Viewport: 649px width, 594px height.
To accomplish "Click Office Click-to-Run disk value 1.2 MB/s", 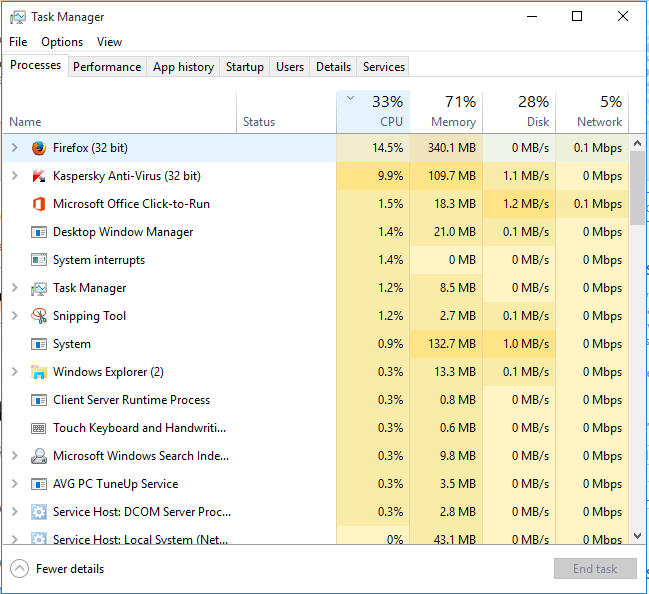I will click(526, 204).
